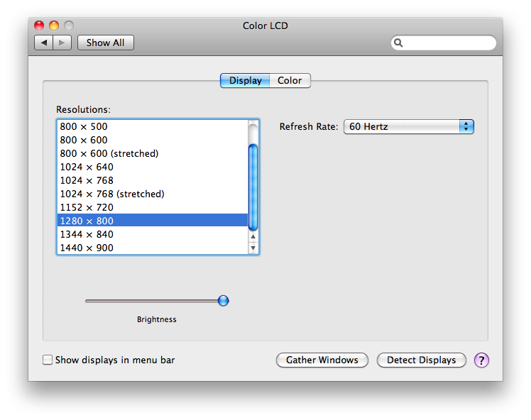Select the 1152 × 720 resolution

[x=153, y=207]
